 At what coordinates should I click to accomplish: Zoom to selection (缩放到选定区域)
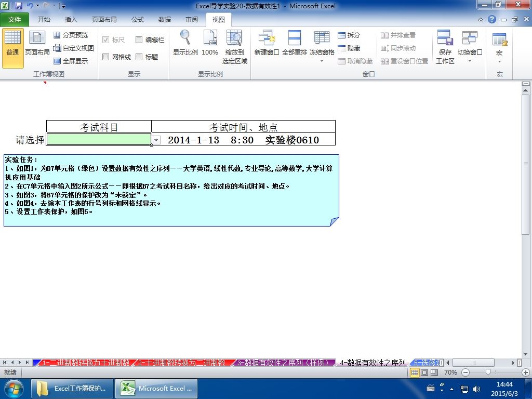tap(234, 47)
